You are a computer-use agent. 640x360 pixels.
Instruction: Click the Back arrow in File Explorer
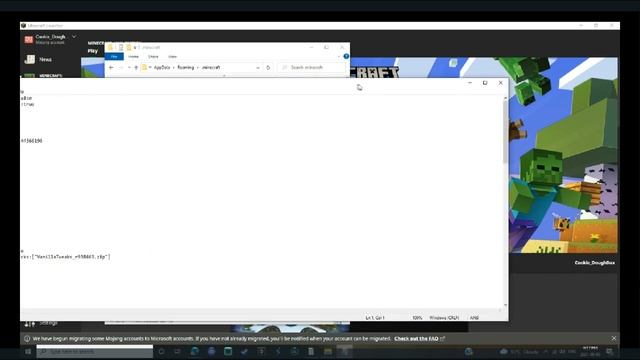111,67
